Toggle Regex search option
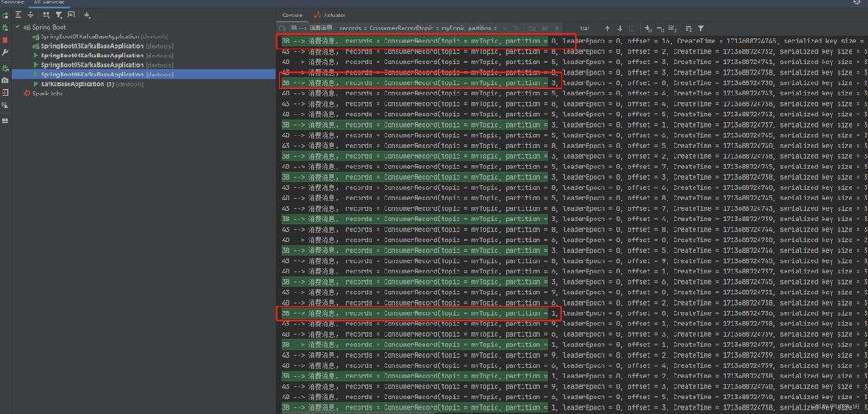868x414 pixels. pos(556,29)
